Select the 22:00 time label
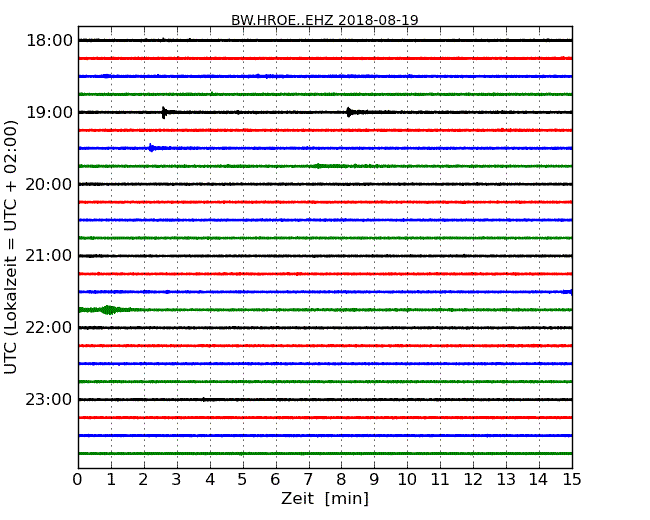This screenshot has height=520, width=650. (x=49, y=328)
